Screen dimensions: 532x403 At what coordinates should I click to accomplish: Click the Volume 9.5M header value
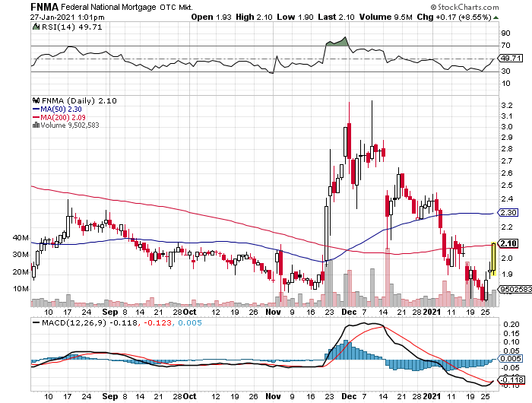pos(386,17)
